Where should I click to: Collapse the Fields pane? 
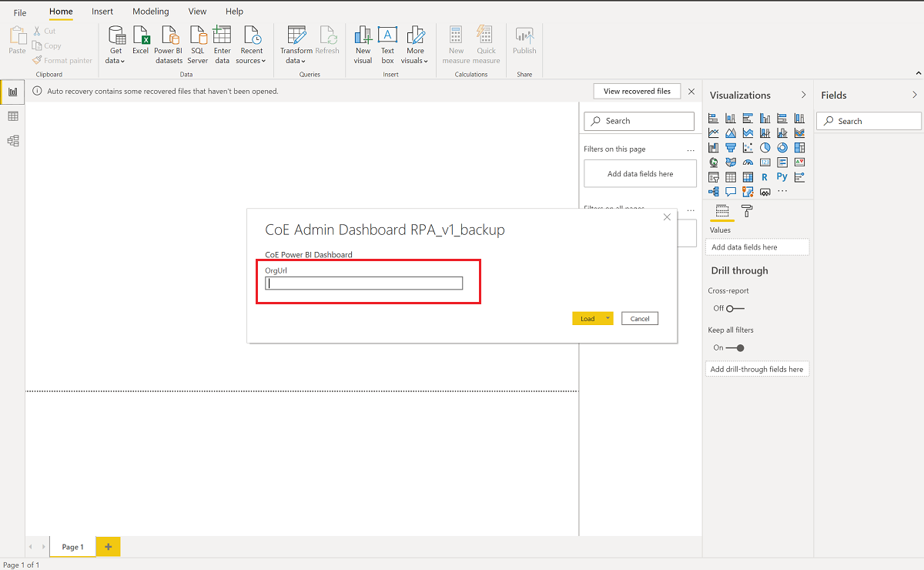tap(915, 95)
